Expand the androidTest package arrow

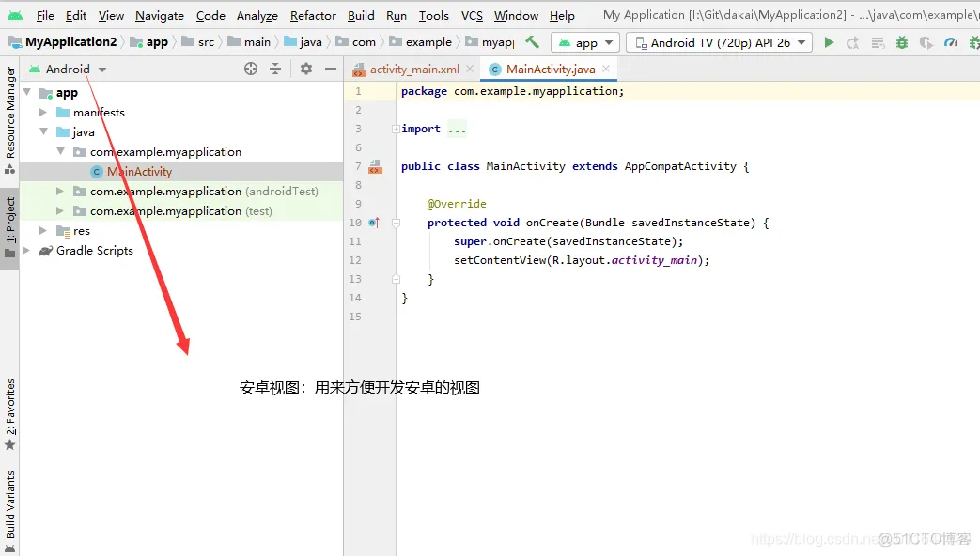(60, 192)
